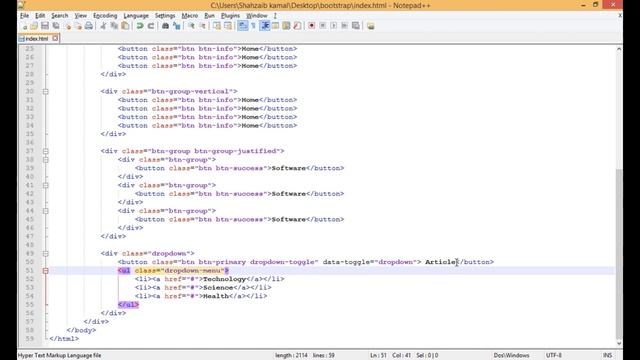Toggle the Indent Guide toolbar icon
The height and width of the screenshot is (360, 640).
coord(265,26)
